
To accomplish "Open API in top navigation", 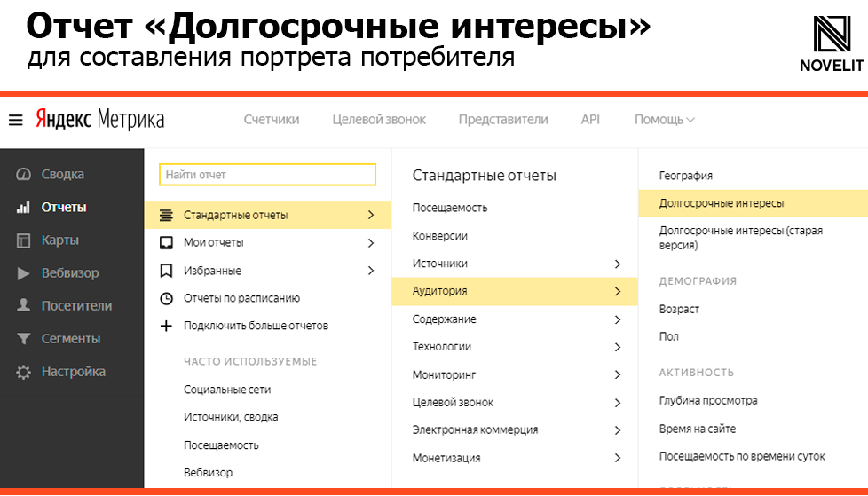I will click(590, 120).
